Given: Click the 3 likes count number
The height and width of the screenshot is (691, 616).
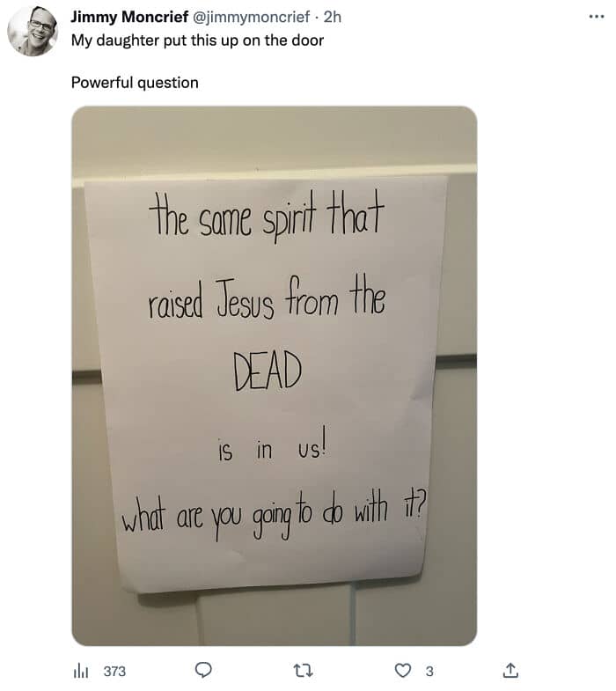Looking at the screenshot, I should point(429,671).
